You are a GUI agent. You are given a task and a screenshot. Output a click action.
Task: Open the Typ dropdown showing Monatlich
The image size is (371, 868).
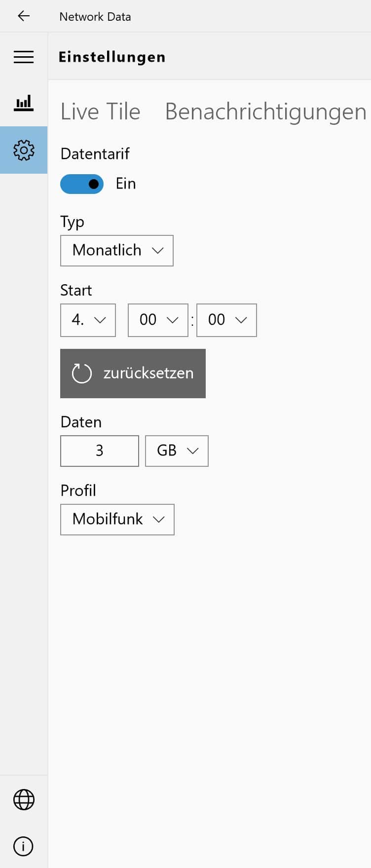tap(117, 250)
